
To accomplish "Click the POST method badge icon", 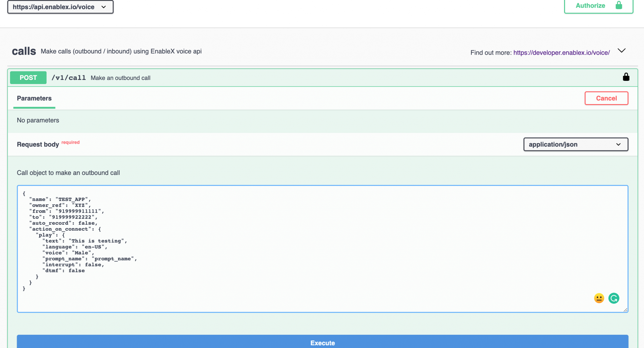I will click(x=28, y=78).
